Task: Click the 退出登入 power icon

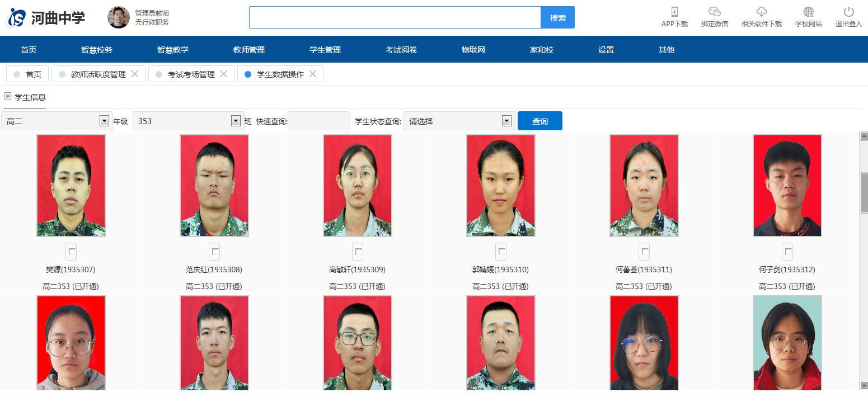Action: tap(849, 12)
